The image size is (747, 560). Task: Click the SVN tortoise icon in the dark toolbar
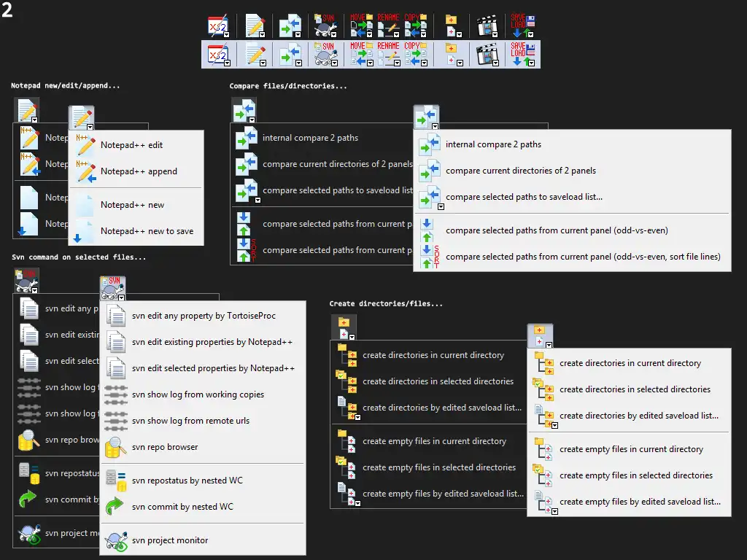click(325, 26)
